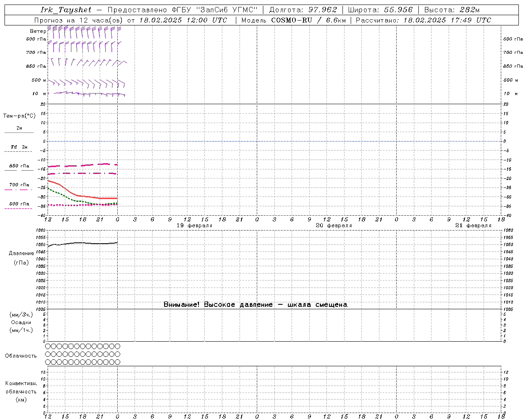The image size is (525, 420).
Task: Click the Тем-ра(°C) temperature axis label
Action: [x=19, y=116]
